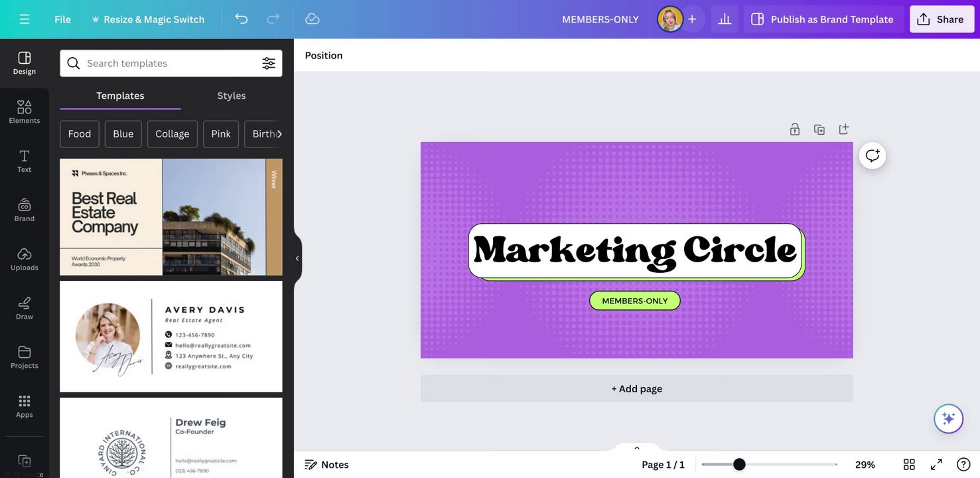
Task: Publish as Brand Template
Action: [x=823, y=19]
